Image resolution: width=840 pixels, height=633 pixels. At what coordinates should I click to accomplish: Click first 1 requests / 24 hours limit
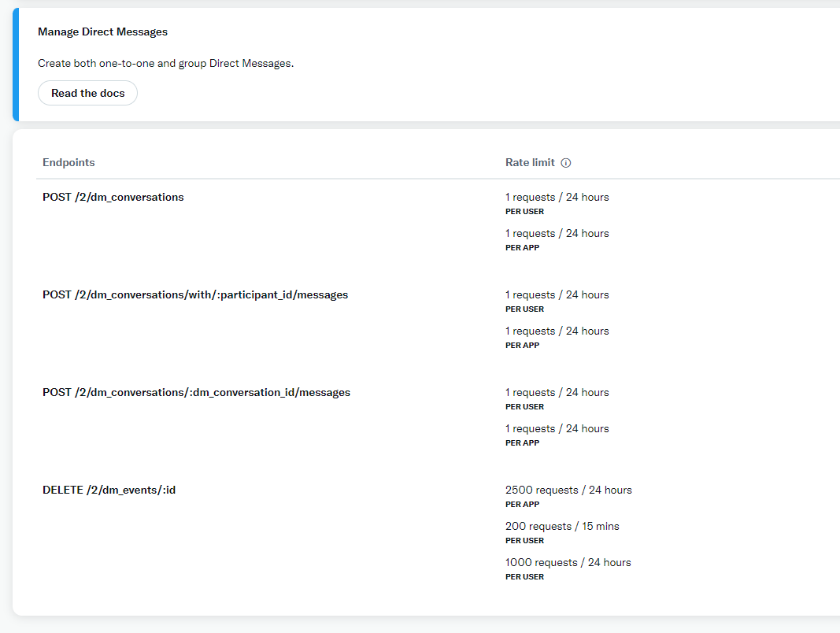coord(557,197)
